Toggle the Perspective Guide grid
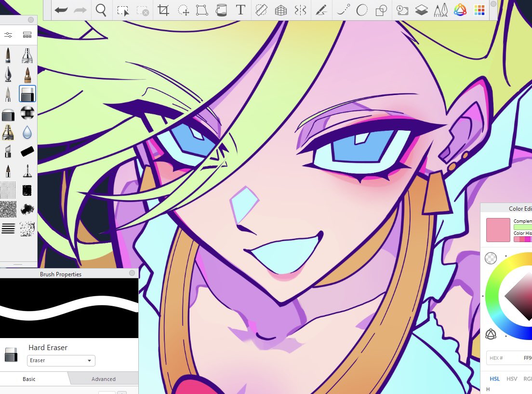This screenshot has height=394, width=532. pyautogui.click(x=280, y=11)
